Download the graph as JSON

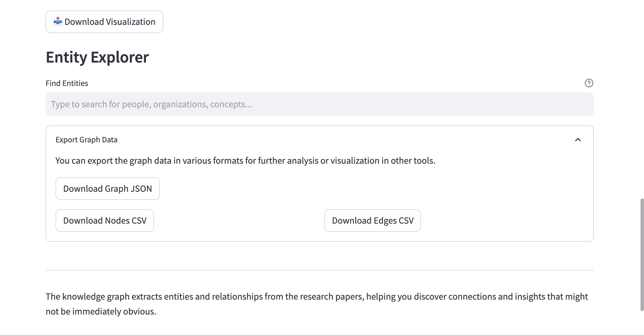click(x=108, y=189)
